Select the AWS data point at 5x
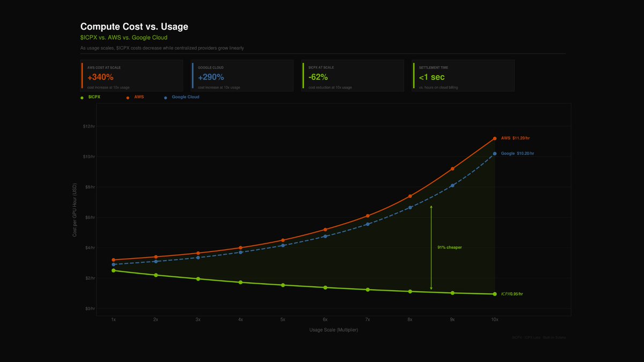644x362 pixels. tap(283, 240)
